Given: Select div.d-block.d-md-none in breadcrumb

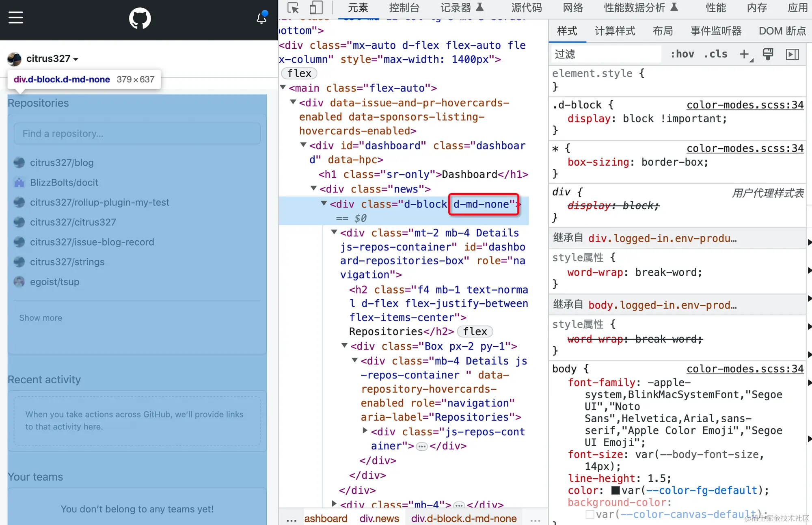Looking at the screenshot, I should [464, 519].
